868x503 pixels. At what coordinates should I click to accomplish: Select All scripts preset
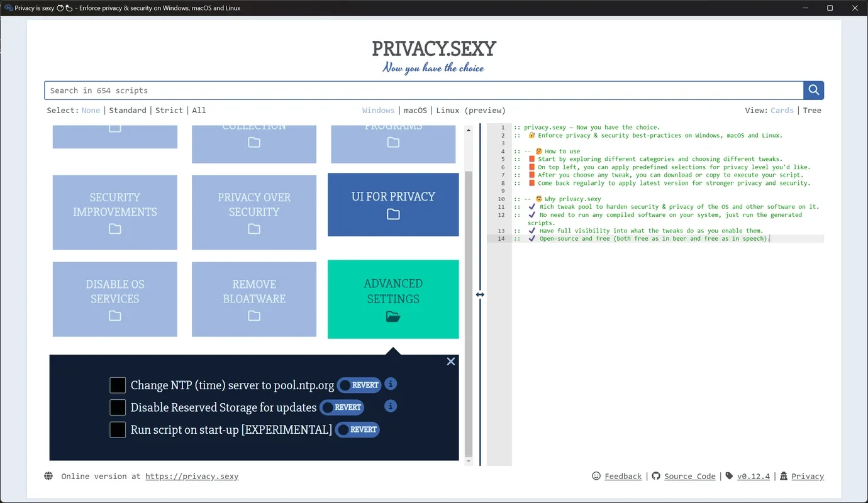(199, 110)
